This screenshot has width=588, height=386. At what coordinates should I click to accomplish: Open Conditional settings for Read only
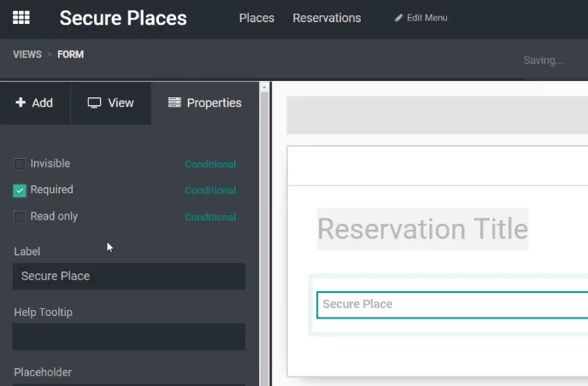(210, 217)
